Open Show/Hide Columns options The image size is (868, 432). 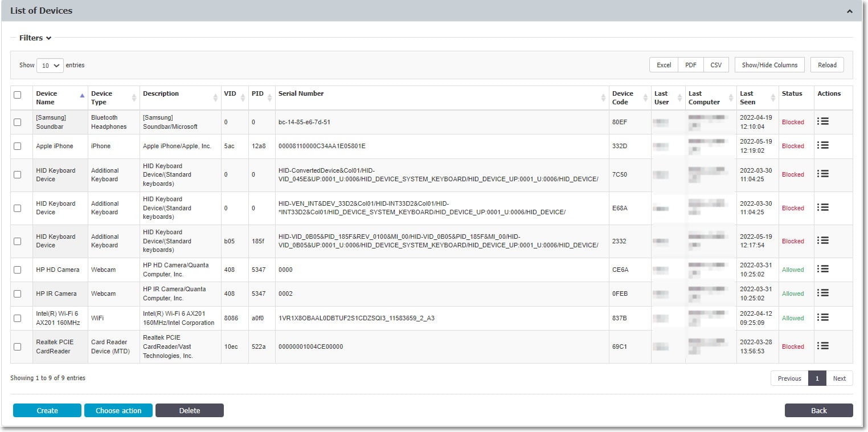pos(769,65)
